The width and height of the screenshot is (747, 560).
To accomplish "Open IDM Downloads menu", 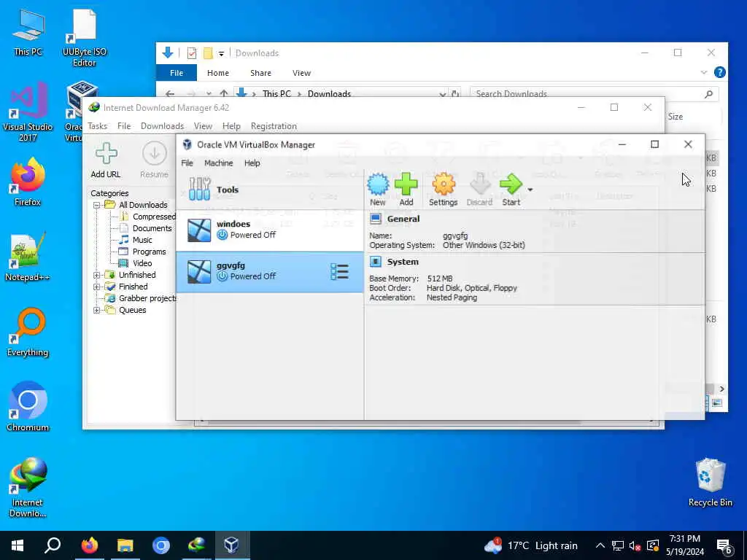I will click(x=162, y=126).
